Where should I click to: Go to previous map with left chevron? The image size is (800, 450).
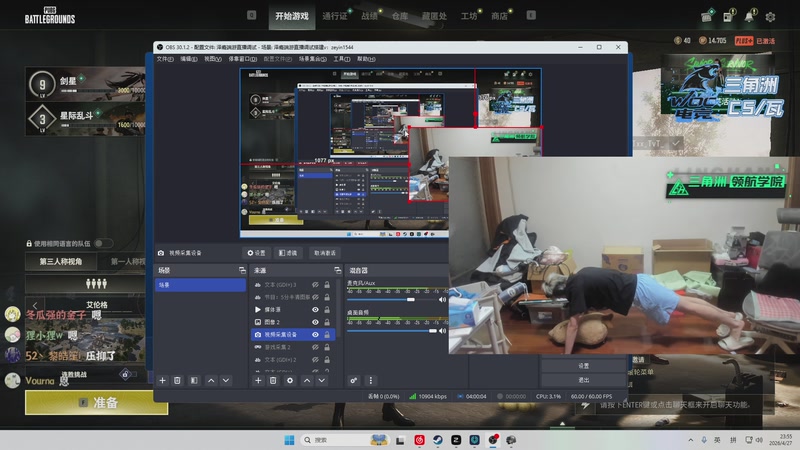(x=35, y=305)
